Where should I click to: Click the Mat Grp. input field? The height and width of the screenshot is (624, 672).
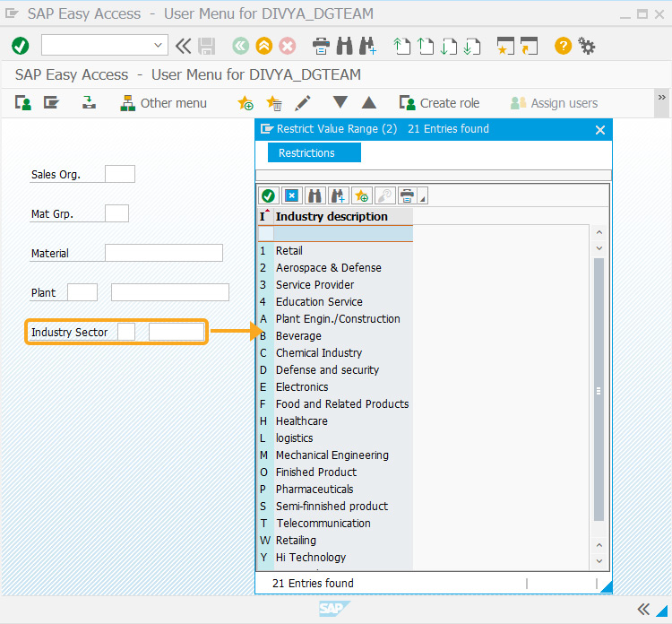coord(116,213)
